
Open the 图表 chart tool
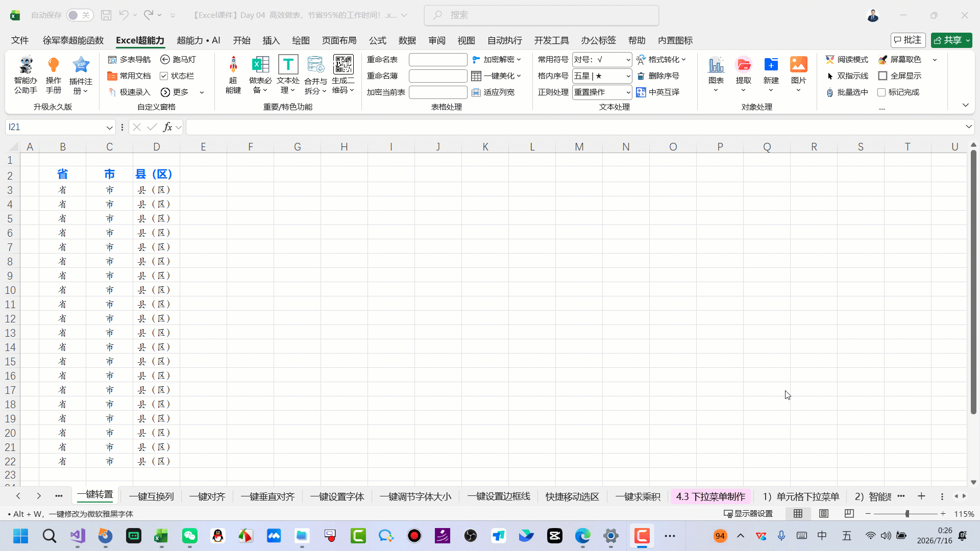[716, 65]
